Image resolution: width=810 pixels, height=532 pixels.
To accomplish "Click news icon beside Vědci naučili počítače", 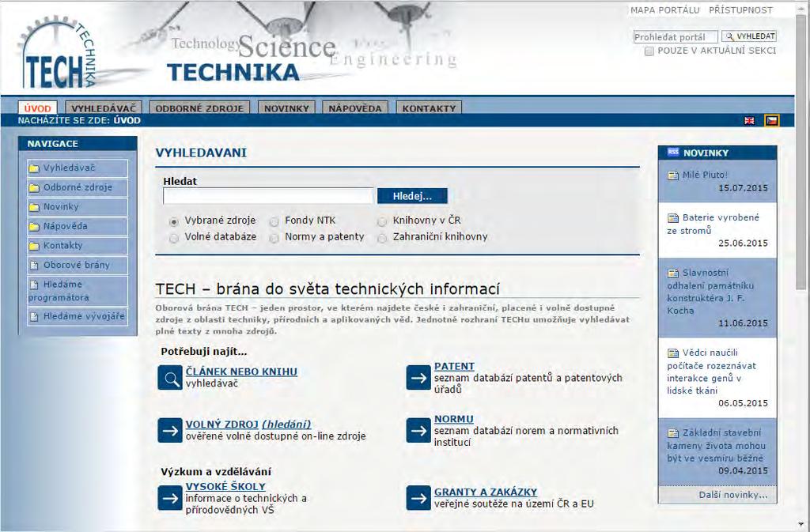I will 673,353.
